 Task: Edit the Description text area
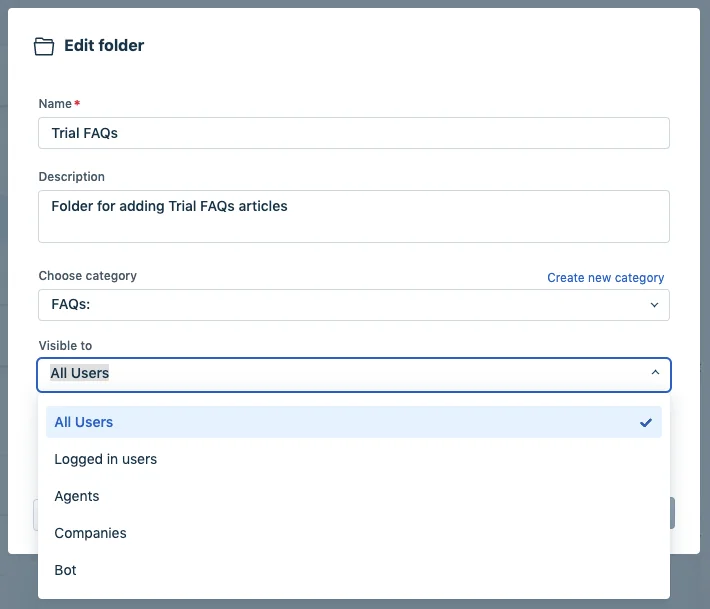point(354,216)
